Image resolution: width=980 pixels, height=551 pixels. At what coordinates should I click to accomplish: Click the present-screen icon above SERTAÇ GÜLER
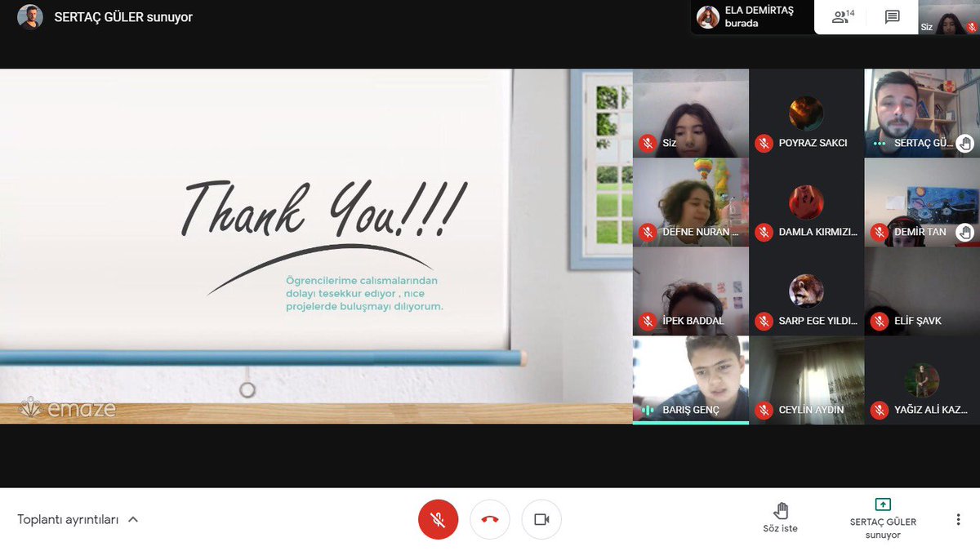[883, 504]
